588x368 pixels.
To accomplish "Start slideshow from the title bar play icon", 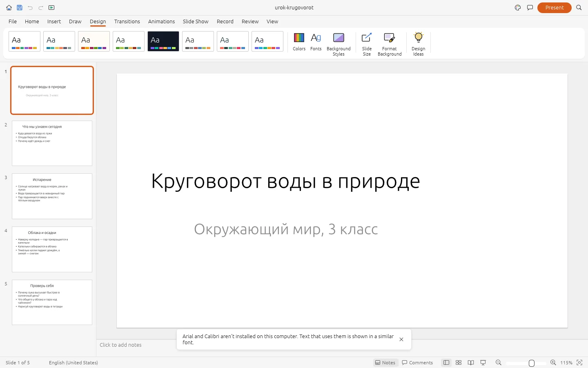I will click(x=51, y=7).
